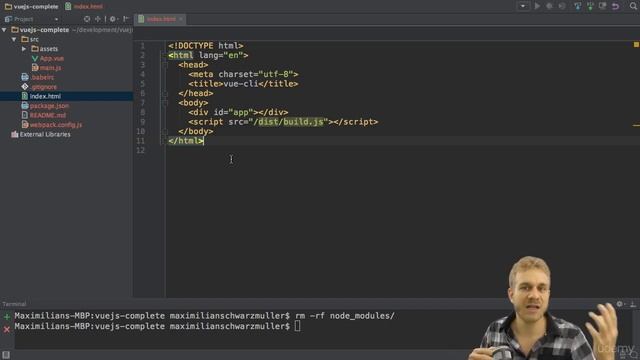Click the Run play button in toolbar
The height and width of the screenshot is (360, 640).
coord(537,6)
